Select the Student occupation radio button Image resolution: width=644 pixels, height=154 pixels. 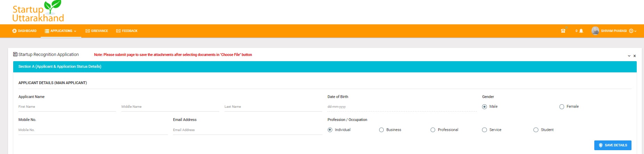pyautogui.click(x=536, y=130)
